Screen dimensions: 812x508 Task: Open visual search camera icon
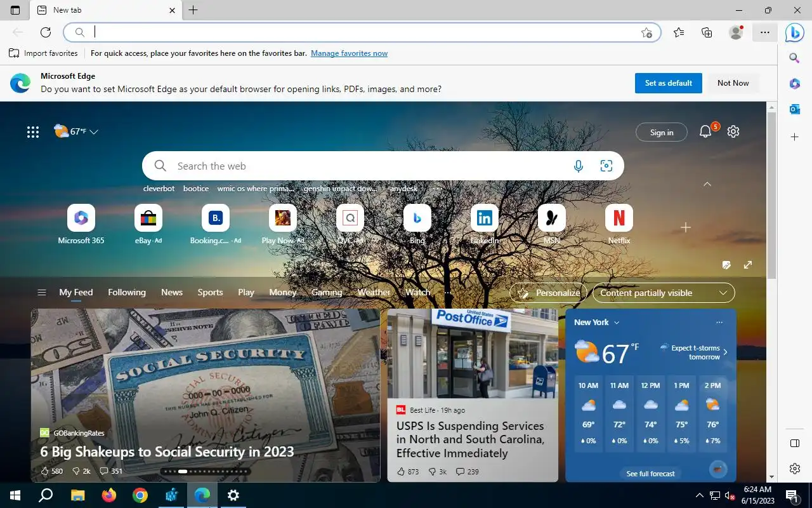click(x=606, y=166)
